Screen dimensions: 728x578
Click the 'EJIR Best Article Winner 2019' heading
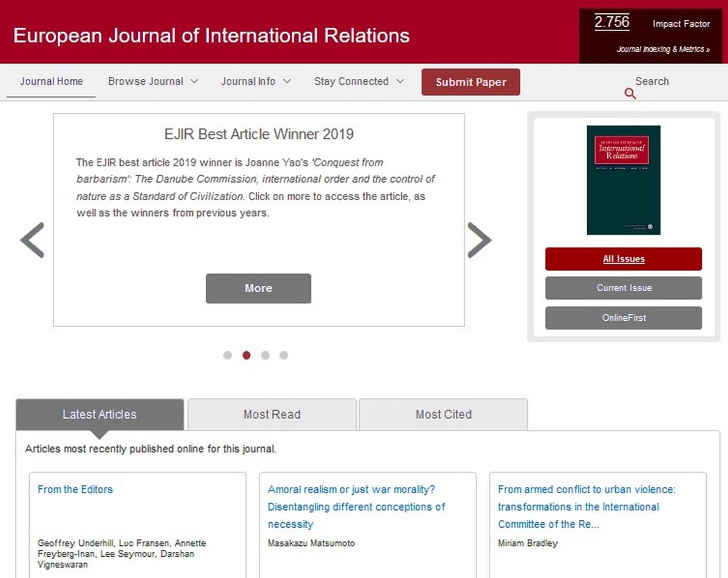click(x=259, y=134)
